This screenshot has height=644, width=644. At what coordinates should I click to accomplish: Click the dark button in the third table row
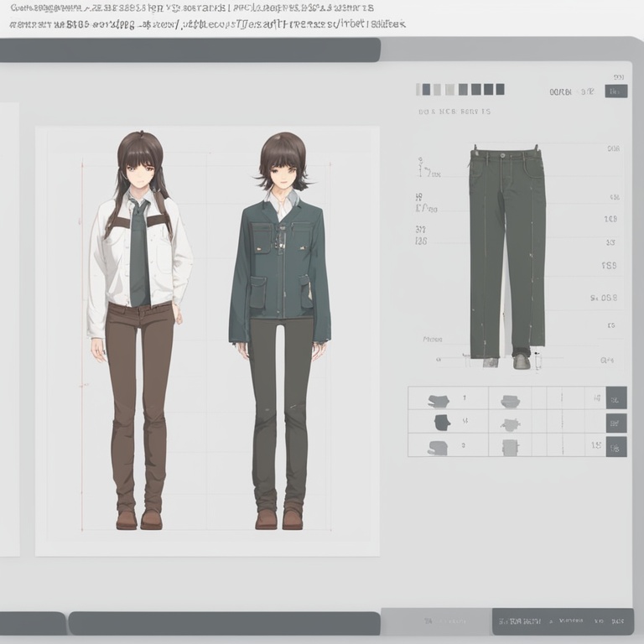(x=616, y=446)
